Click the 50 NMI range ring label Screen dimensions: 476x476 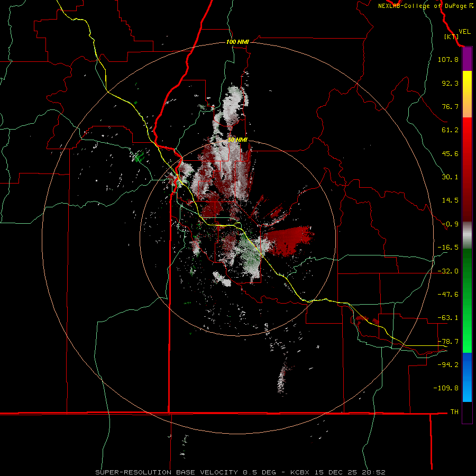click(x=237, y=140)
